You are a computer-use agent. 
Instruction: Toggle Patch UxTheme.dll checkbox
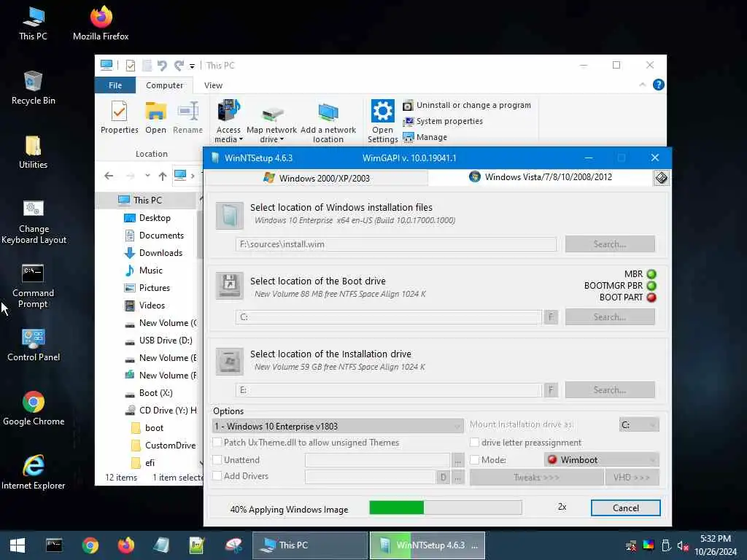[217, 442]
